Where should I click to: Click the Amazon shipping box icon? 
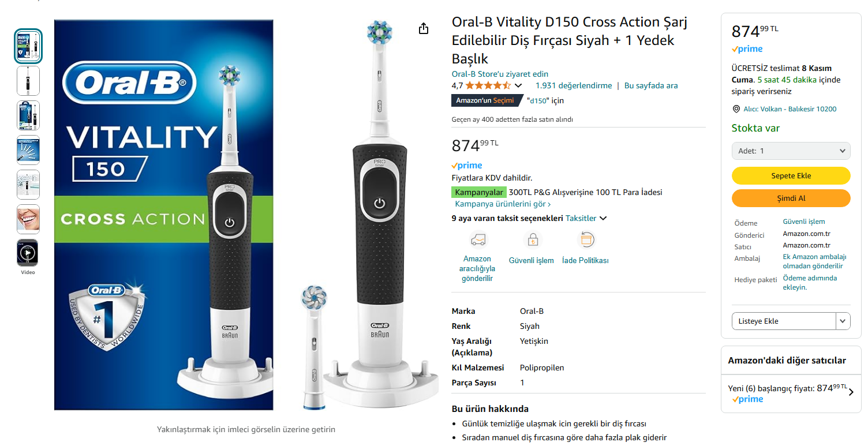477,239
